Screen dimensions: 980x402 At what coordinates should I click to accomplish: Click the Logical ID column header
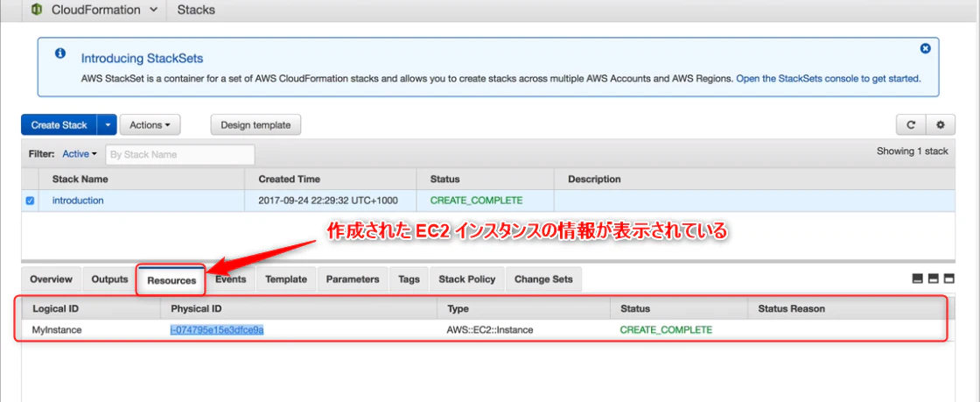(56, 309)
